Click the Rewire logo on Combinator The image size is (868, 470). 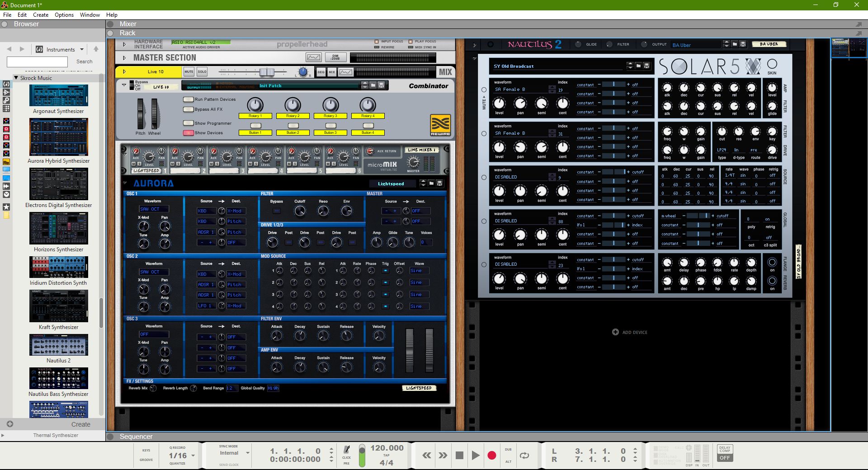440,125
